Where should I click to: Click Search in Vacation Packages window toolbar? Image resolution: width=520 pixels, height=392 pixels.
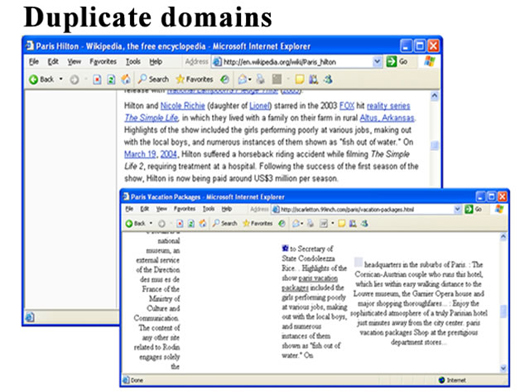225,223
